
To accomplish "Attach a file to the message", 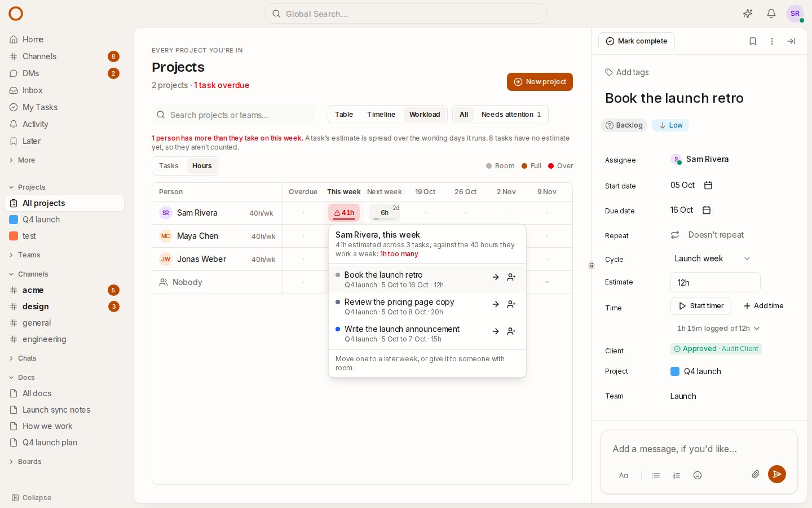I will coord(756,474).
